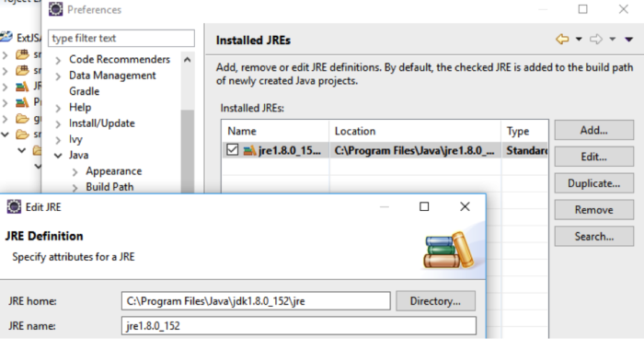Open the back history dropdown arrow
This screenshot has width=644, height=339.
point(579,40)
